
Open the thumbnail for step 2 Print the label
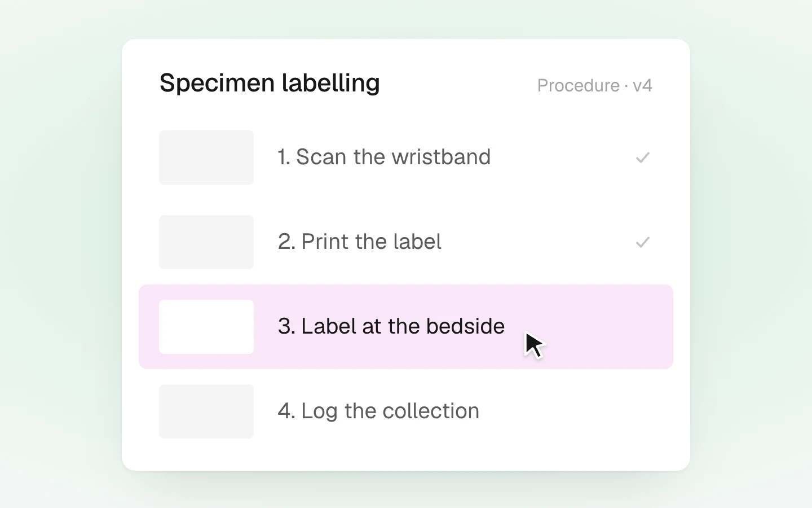tap(206, 242)
